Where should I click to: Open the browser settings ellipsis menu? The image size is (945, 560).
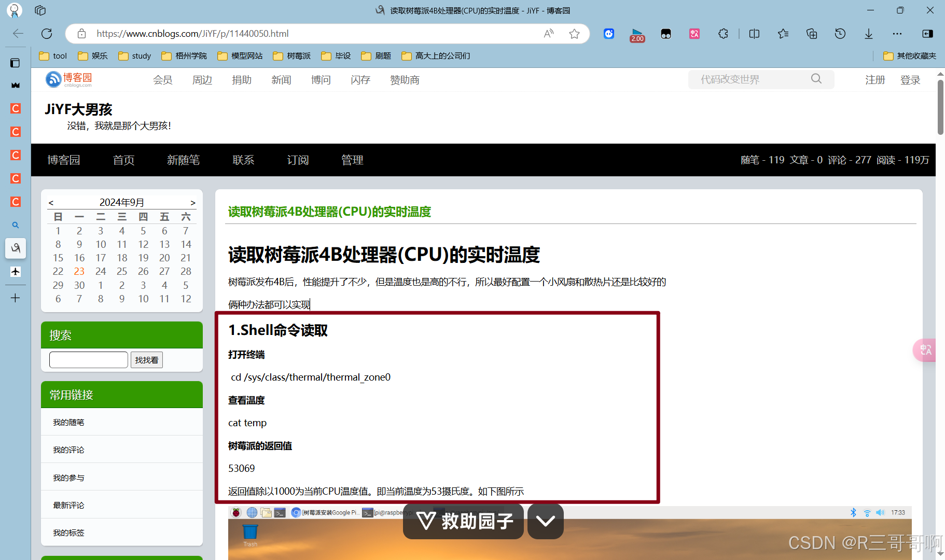point(897,34)
